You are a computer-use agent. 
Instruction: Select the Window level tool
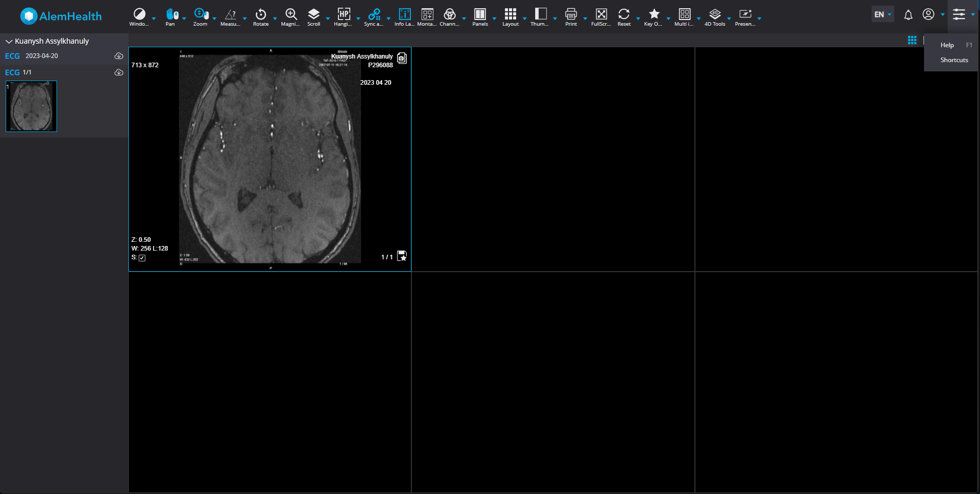pos(139,16)
